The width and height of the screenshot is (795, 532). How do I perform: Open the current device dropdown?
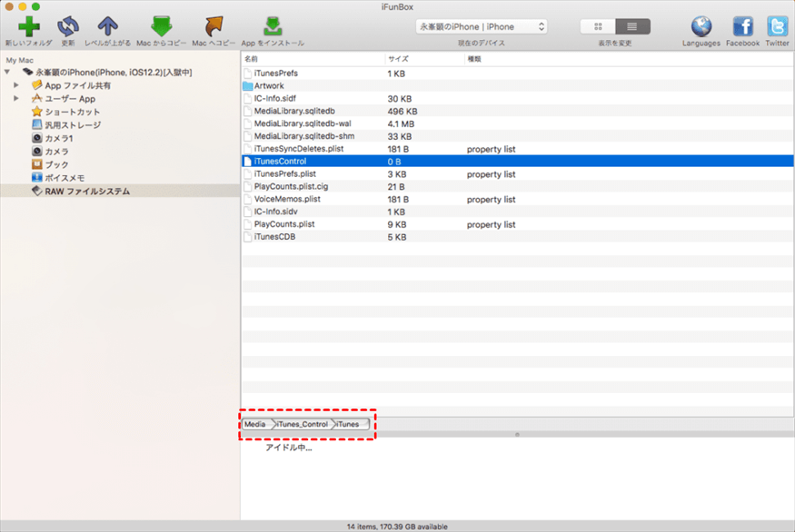click(481, 26)
